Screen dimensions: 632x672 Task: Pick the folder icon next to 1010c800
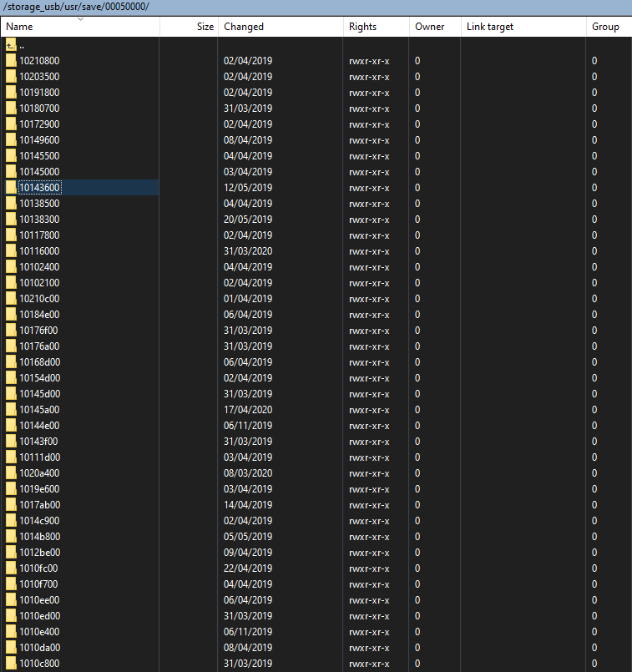(x=11, y=664)
